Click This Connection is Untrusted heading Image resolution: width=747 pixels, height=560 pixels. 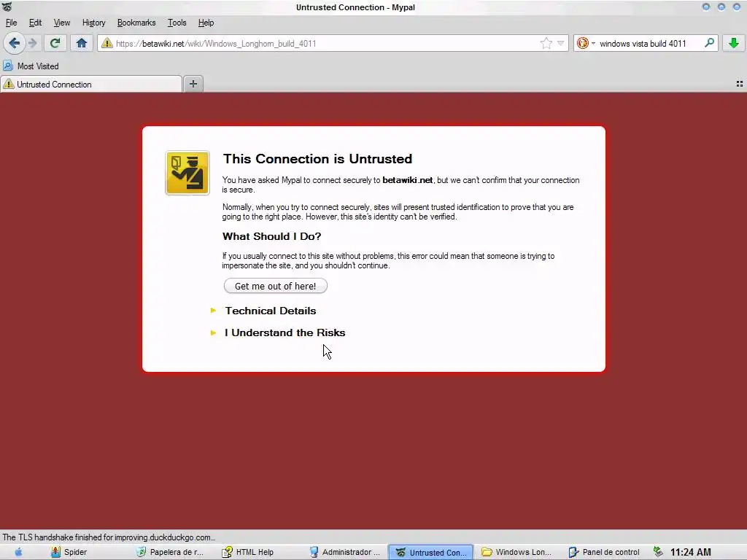click(318, 158)
